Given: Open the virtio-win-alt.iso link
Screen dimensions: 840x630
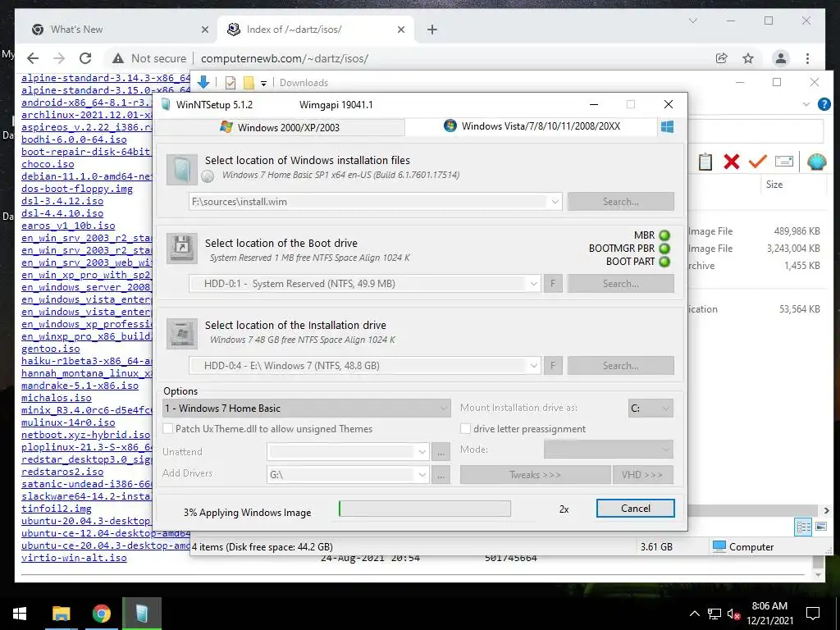Looking at the screenshot, I should tap(74, 558).
